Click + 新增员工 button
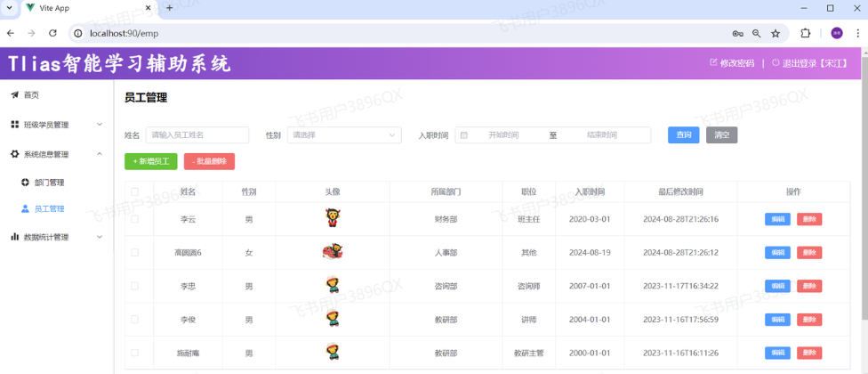Image resolution: width=868 pixels, height=374 pixels. pos(150,161)
